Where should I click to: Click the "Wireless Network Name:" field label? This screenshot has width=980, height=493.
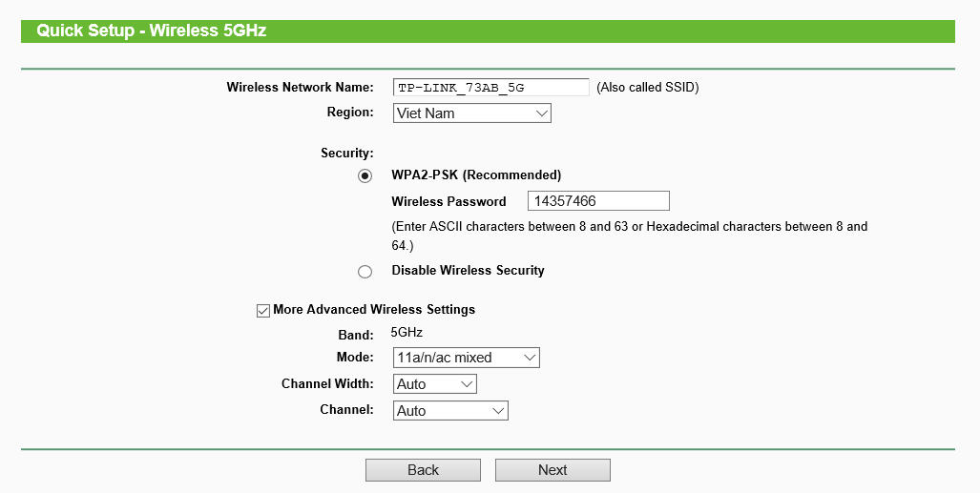point(300,88)
